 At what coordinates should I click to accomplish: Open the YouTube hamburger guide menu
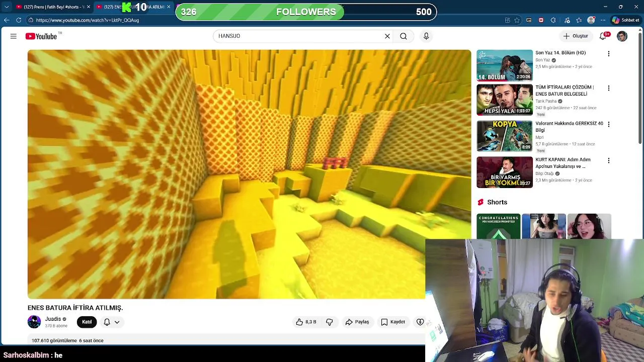[x=14, y=36]
